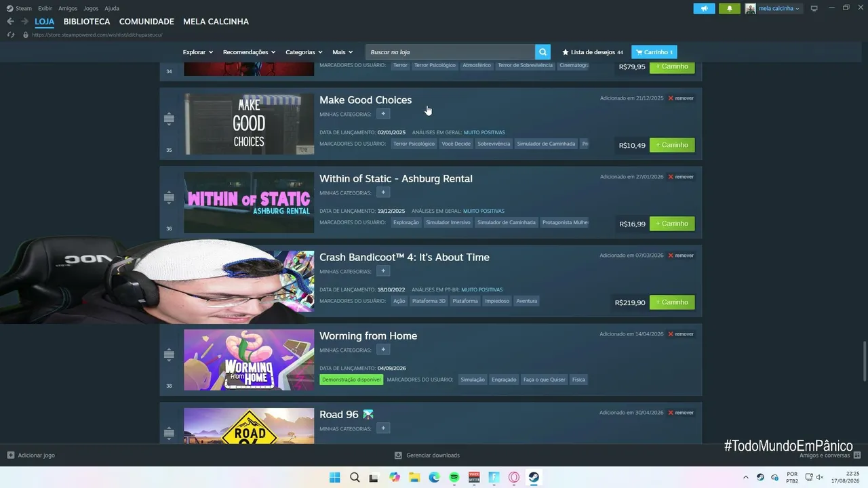Image resolution: width=868 pixels, height=488 pixels.
Task: Go back with the Steam back arrow
Action: [10, 22]
